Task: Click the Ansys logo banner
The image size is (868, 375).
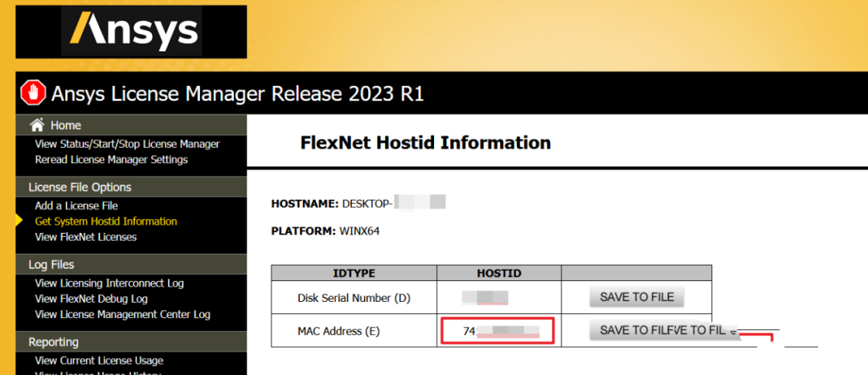Action: click(x=131, y=31)
